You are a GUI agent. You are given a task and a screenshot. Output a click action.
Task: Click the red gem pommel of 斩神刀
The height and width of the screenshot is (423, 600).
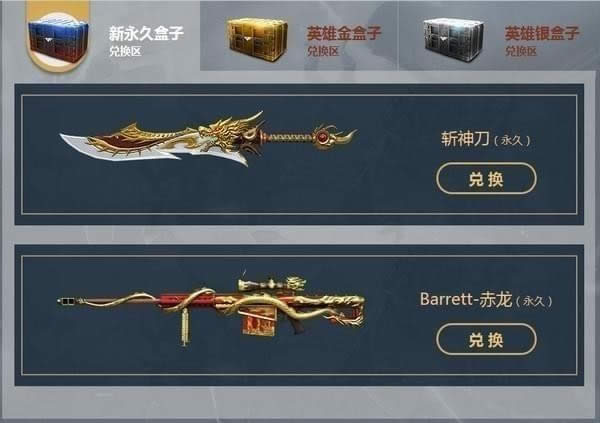[x=322, y=137]
